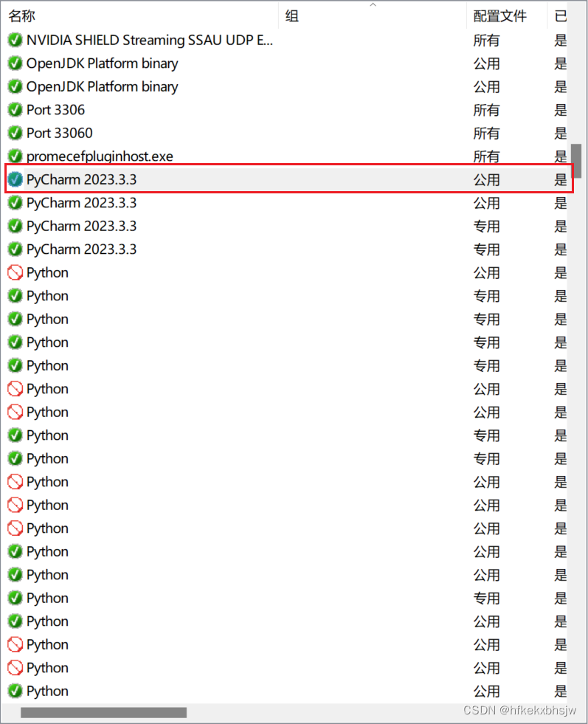Select the Port 3306 rule
Screen dimensions: 588x724
55,110
